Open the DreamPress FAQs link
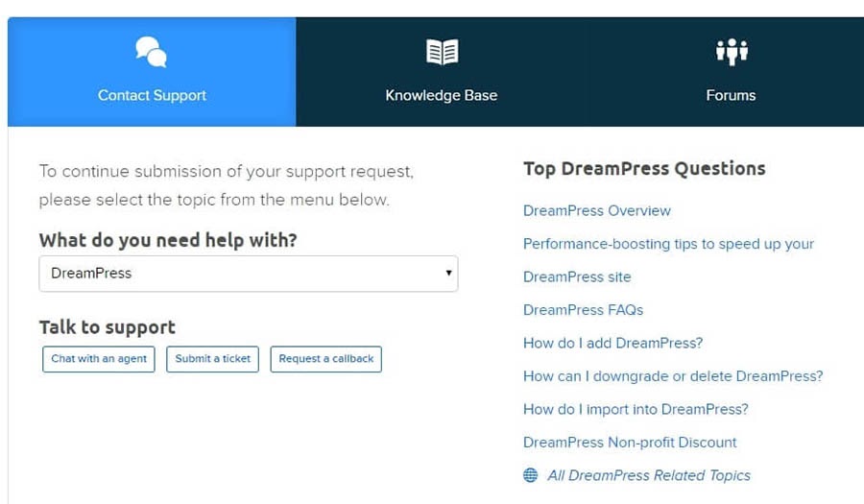The image size is (864, 504). 583,309
